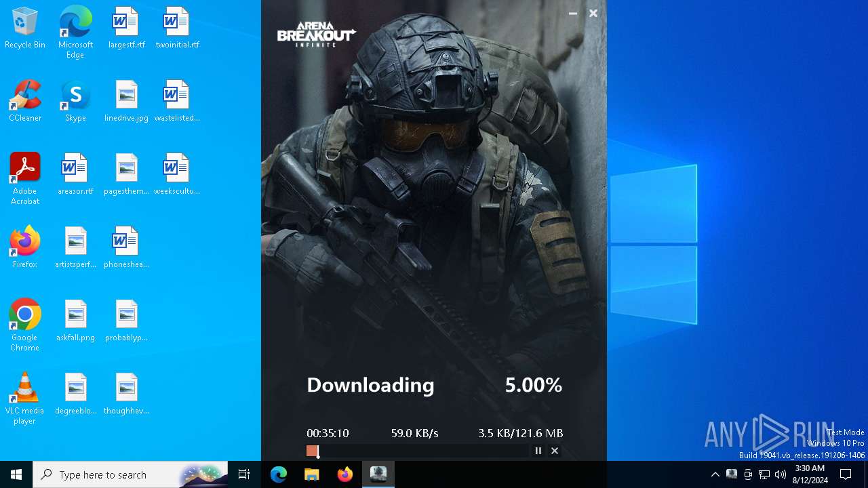Click the 00:35:10 remaining time
868x488 pixels.
point(328,433)
